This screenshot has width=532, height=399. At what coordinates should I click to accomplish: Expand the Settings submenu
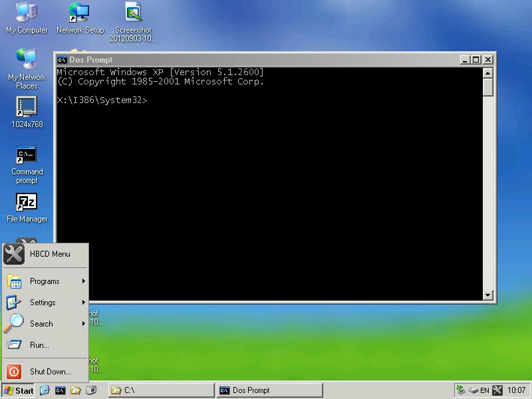(x=44, y=303)
